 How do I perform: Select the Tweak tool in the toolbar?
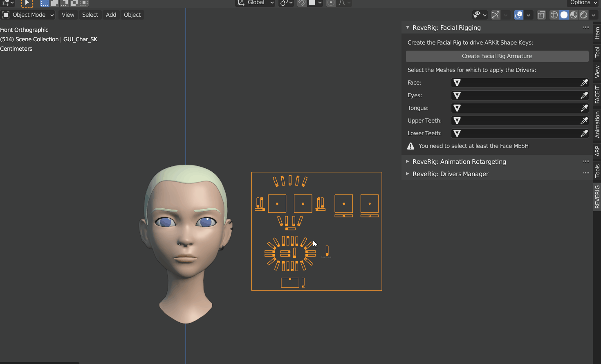(27, 3)
